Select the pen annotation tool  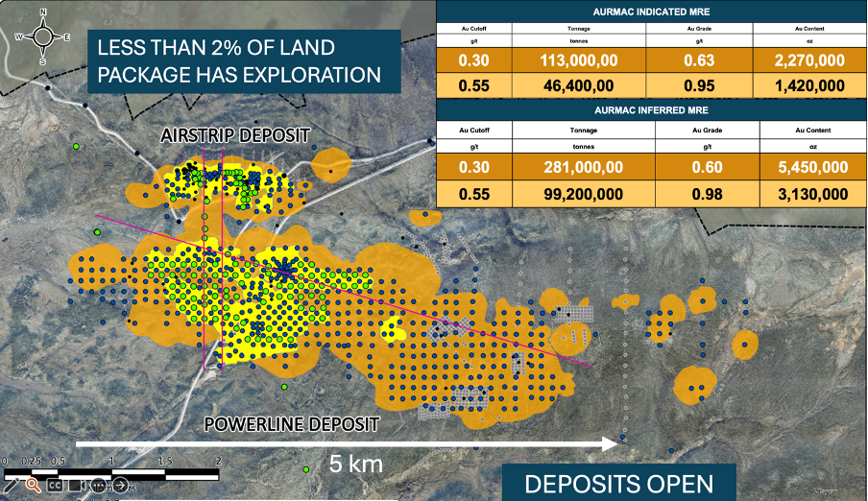10,485
